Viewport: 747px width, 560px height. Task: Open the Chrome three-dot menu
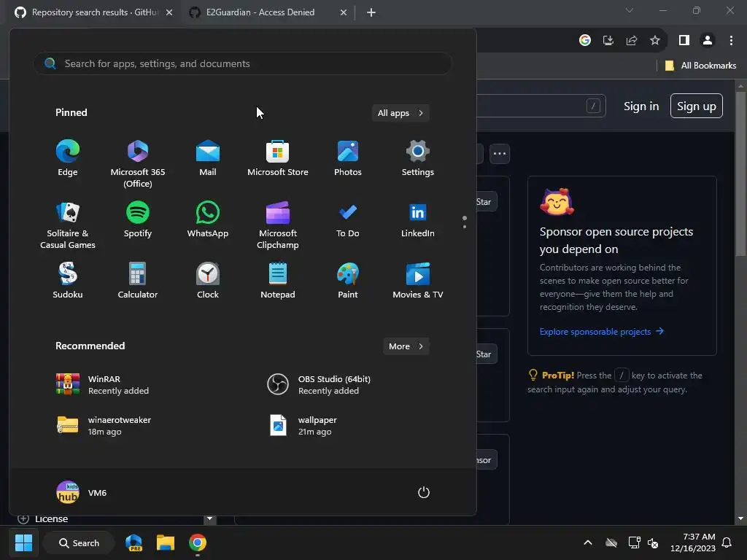coord(731,41)
